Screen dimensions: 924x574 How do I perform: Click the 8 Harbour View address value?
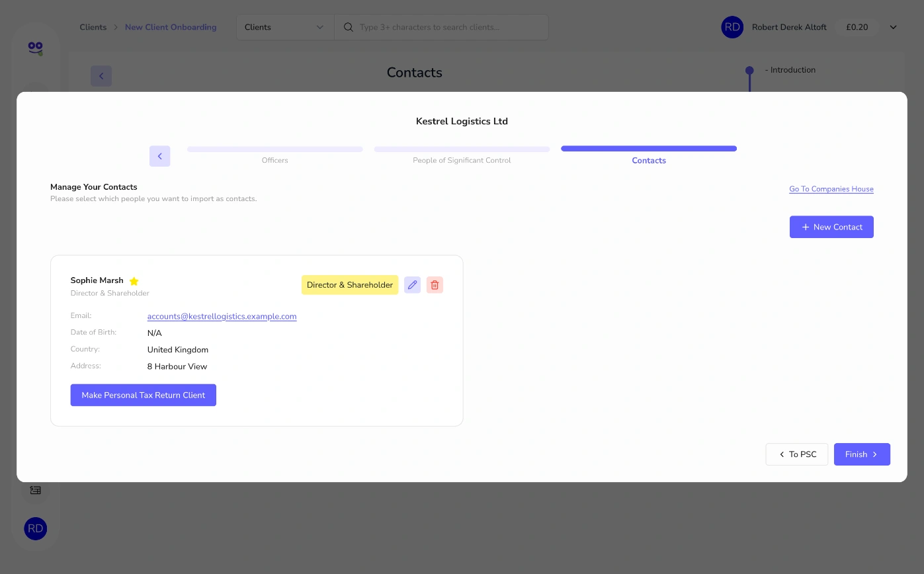point(177,366)
